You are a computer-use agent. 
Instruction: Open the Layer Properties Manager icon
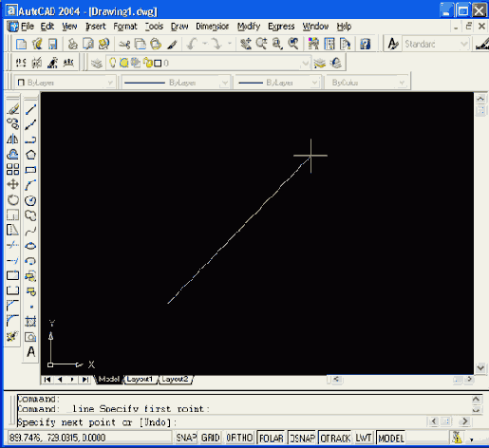[x=97, y=63]
